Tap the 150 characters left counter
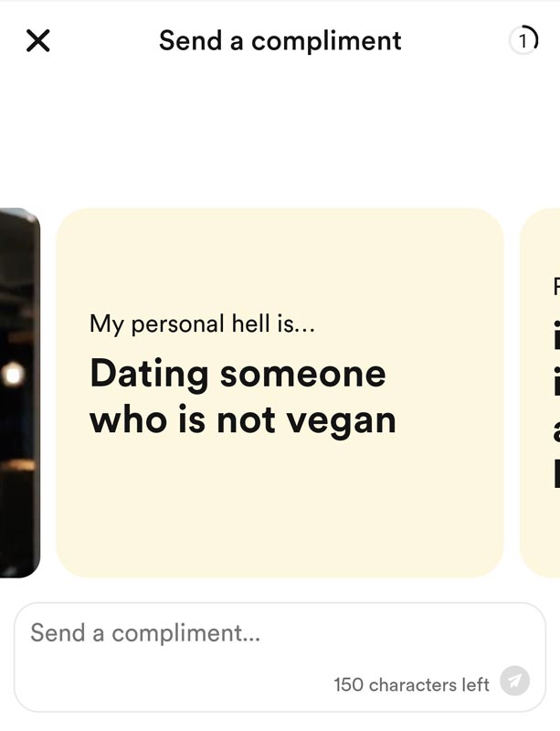The width and height of the screenshot is (560, 731). [411, 684]
